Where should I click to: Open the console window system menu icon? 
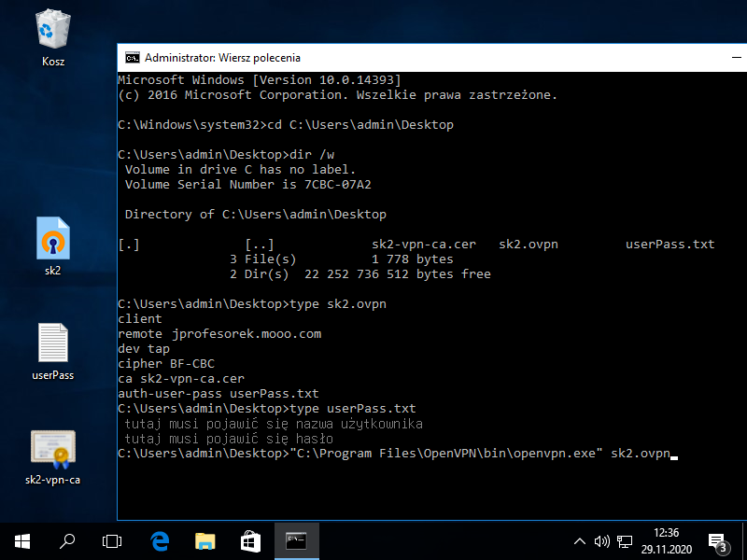(x=132, y=58)
